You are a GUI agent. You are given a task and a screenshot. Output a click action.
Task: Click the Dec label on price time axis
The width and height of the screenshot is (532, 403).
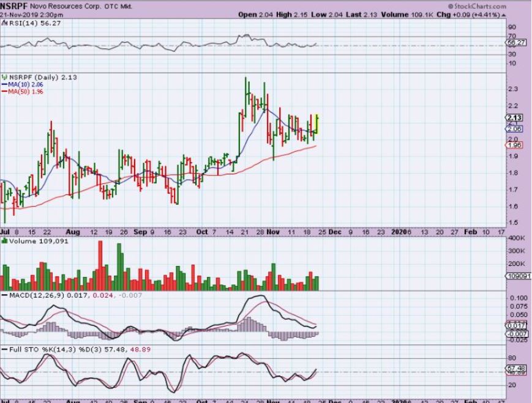pyautogui.click(x=335, y=232)
